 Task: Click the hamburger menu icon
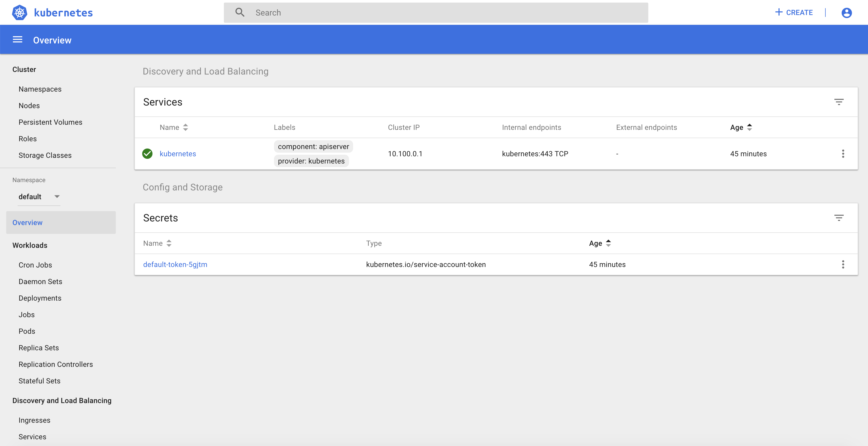tap(17, 39)
